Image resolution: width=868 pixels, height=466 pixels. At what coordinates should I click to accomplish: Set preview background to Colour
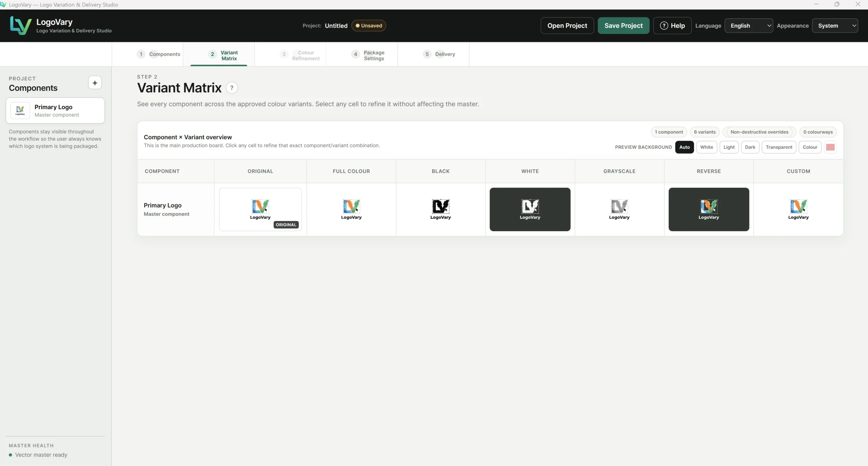pos(810,147)
